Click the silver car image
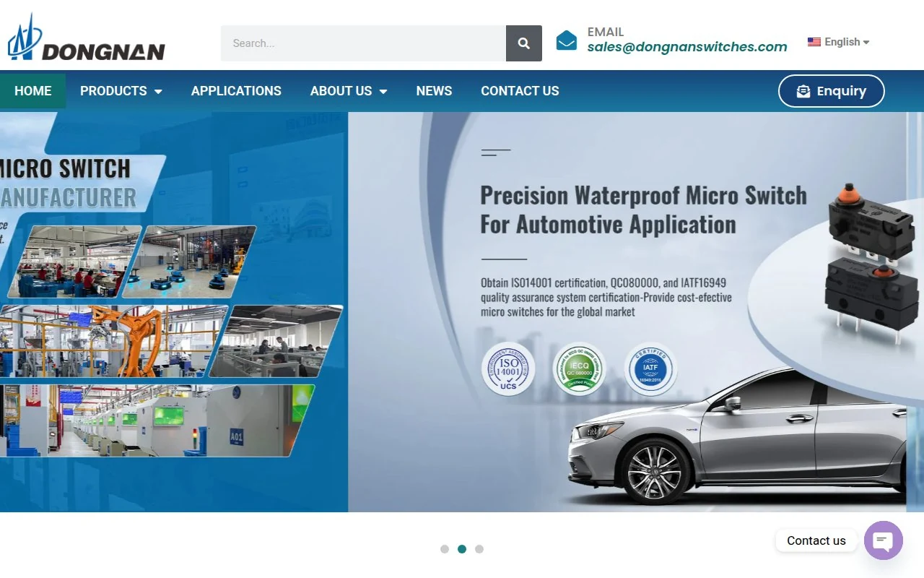924x578 pixels. tap(736, 433)
